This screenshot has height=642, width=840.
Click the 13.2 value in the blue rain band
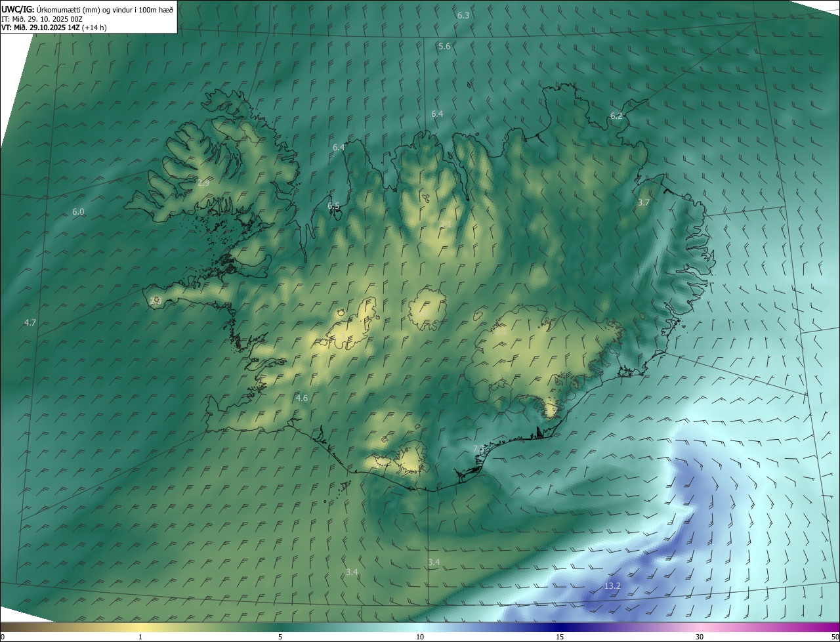(x=612, y=586)
